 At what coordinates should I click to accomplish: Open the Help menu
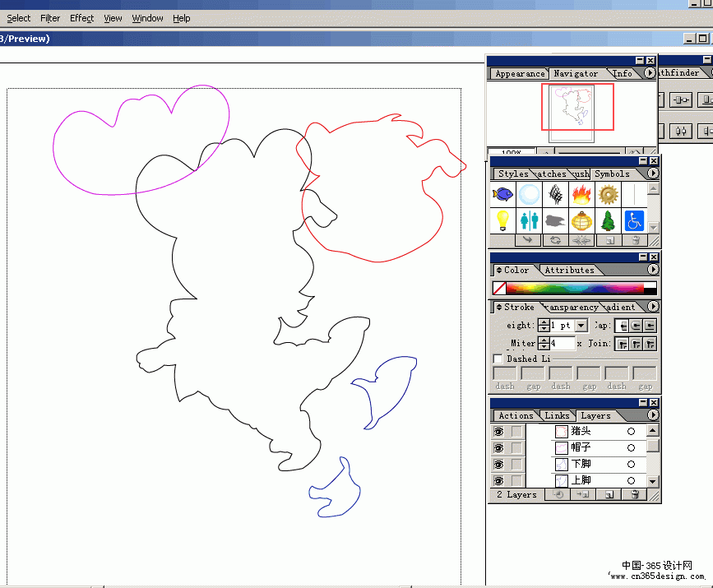click(x=182, y=18)
